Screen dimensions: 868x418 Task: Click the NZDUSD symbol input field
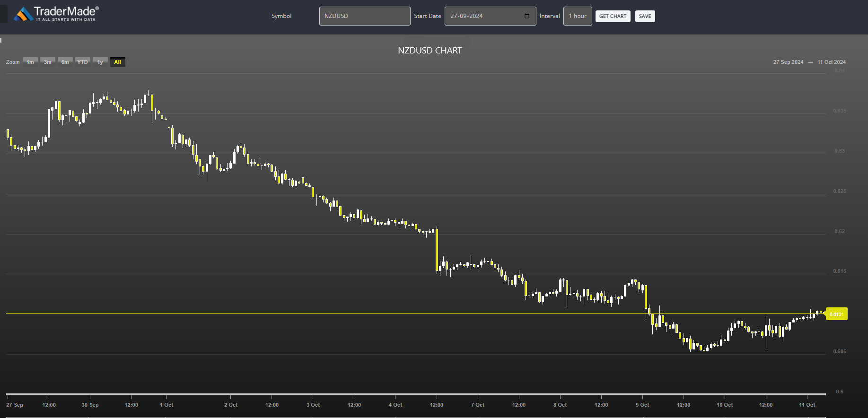point(365,16)
